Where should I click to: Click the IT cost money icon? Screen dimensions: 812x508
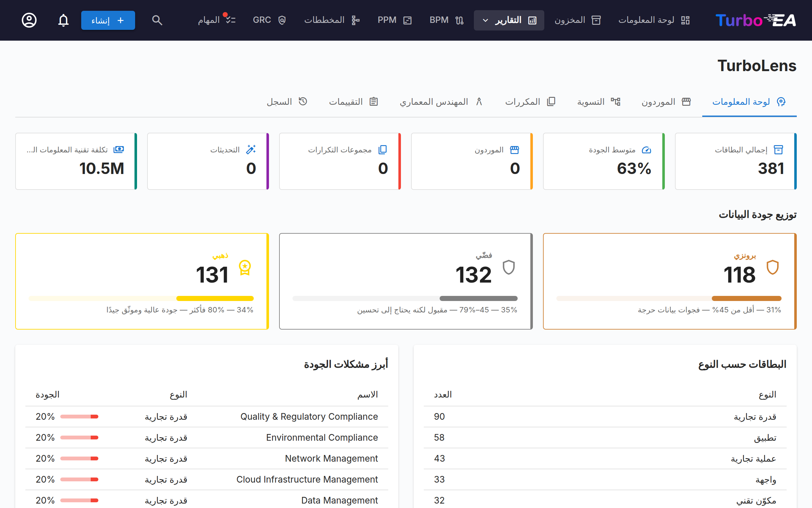pyautogui.click(x=118, y=150)
